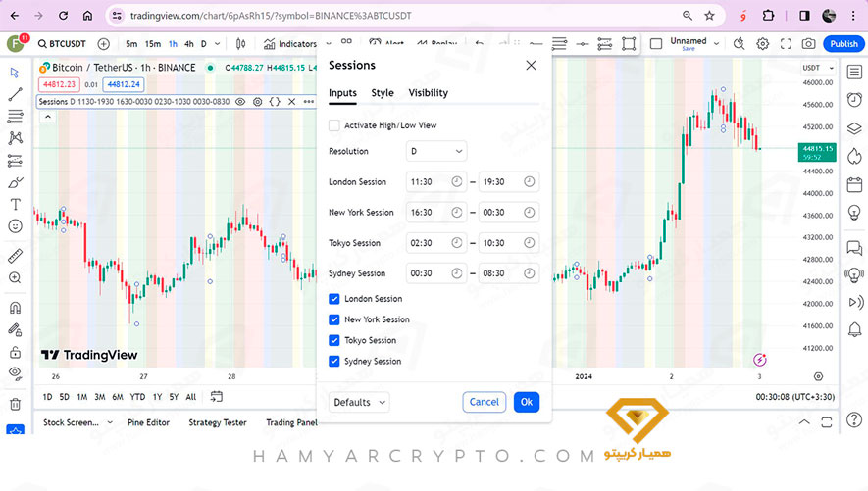Enable Activate High/Low View checkbox
This screenshot has width=868, height=491.
[x=333, y=125]
